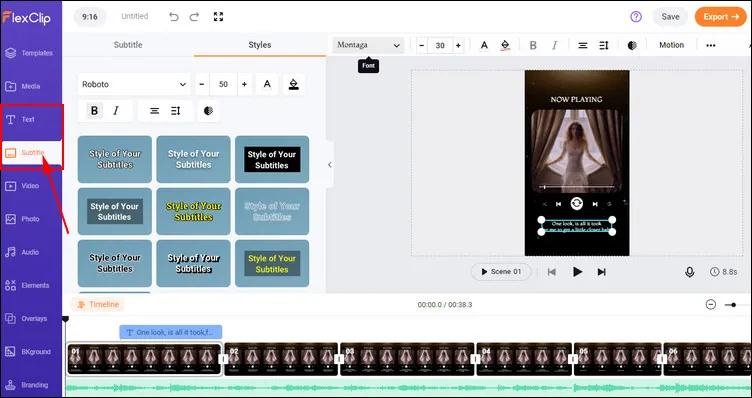Toggle bold in the top text toolbar

coord(533,45)
